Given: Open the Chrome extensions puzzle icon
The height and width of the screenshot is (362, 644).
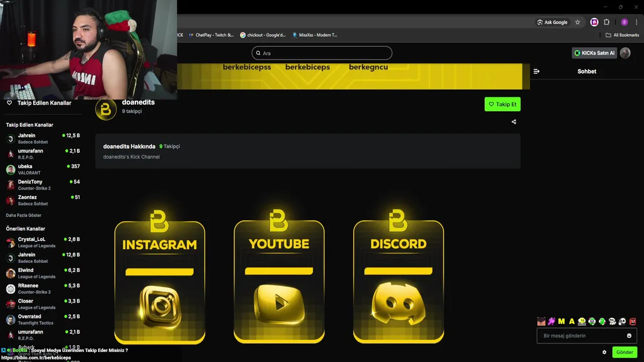Looking at the screenshot, I should (x=606, y=22).
